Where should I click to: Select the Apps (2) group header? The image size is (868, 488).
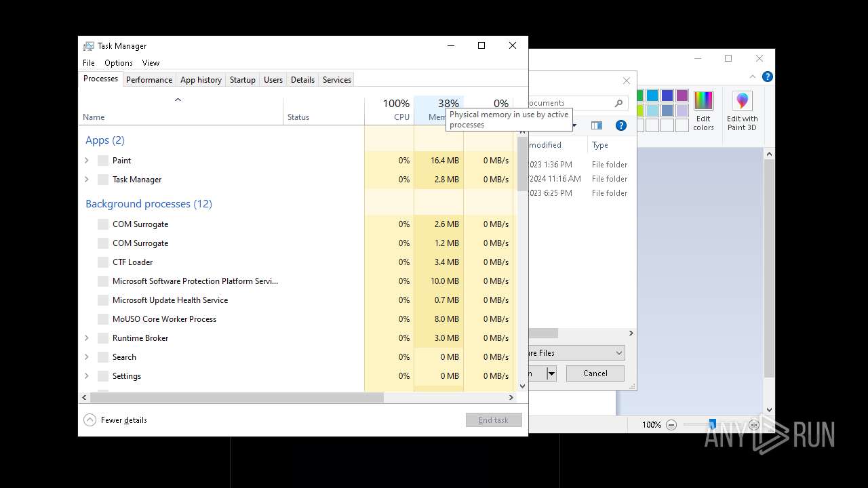pos(105,140)
